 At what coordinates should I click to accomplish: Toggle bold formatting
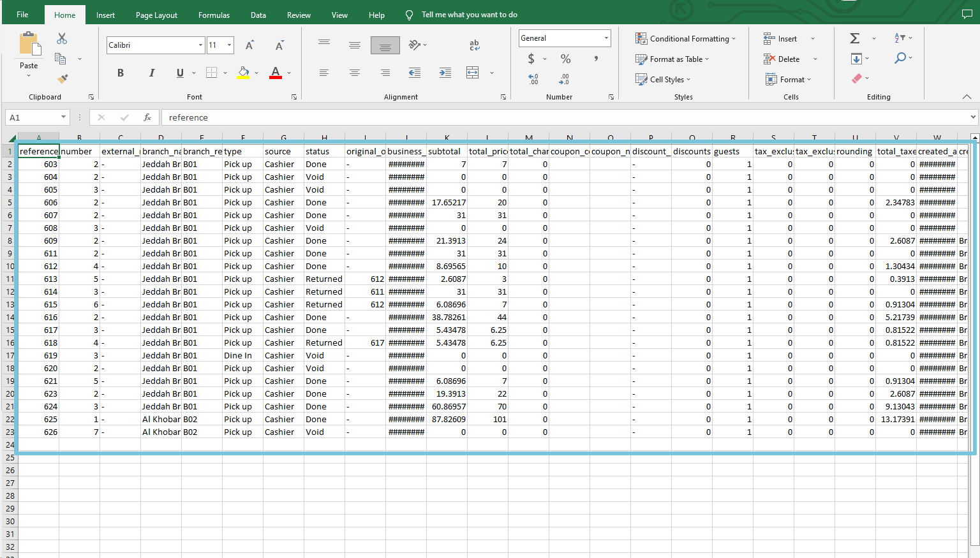(x=120, y=73)
